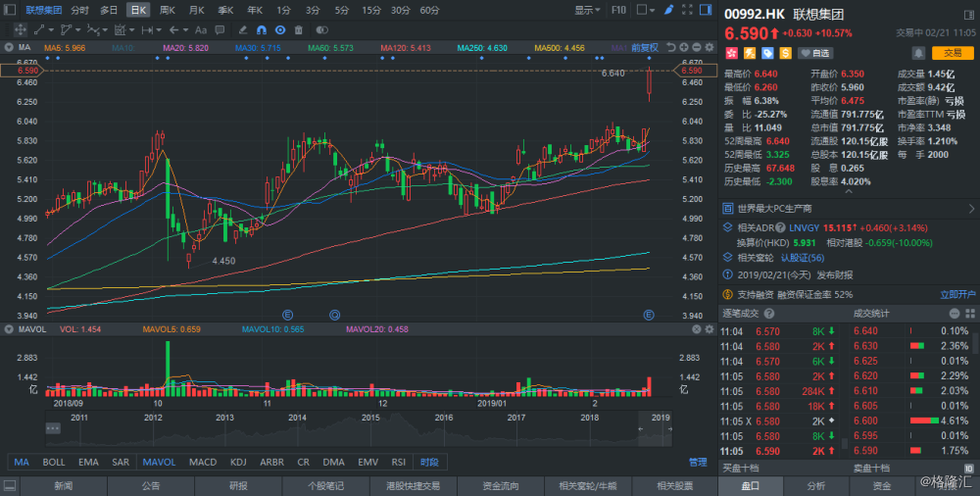The width and height of the screenshot is (980, 496).
Task: Click the orange lightning badge icon
Action: [750, 53]
